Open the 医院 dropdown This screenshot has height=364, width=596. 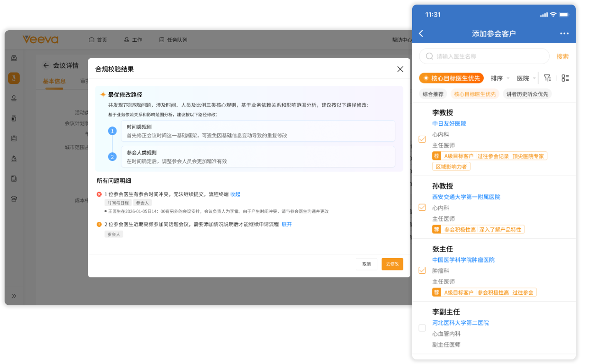[526, 78]
